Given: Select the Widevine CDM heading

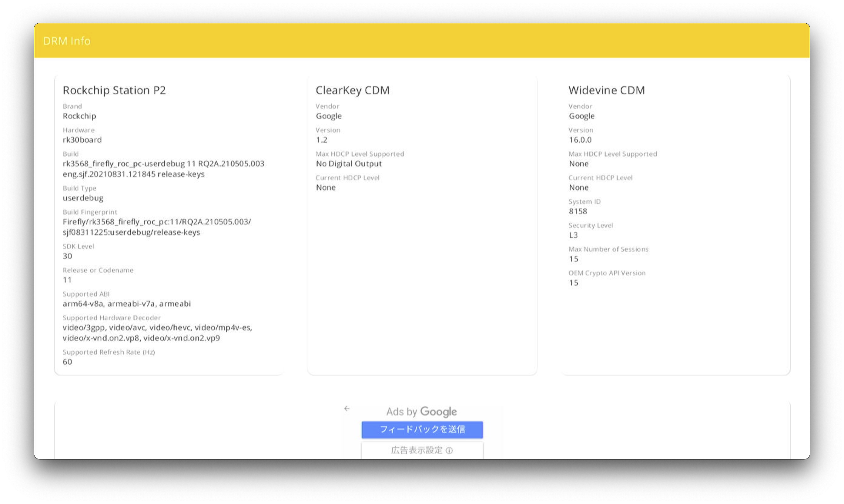Looking at the screenshot, I should click(607, 90).
